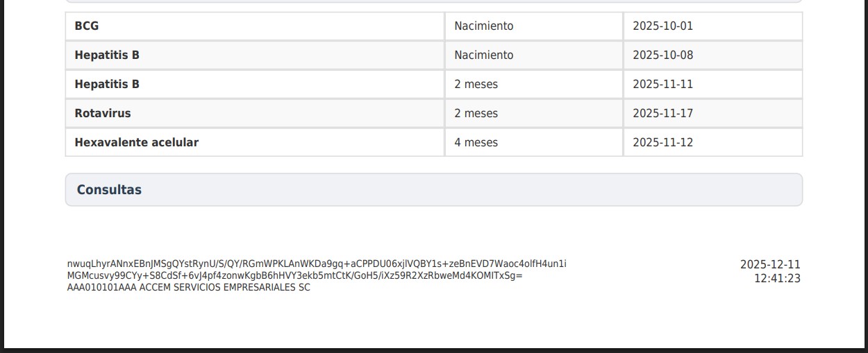Viewport: 868px width, 353px height.
Task: Click the footer date 2025-12-11
Action: click(x=770, y=265)
